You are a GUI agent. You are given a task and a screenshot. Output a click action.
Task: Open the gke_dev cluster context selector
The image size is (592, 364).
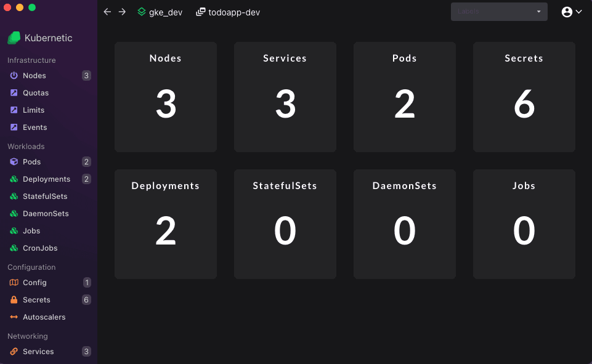160,12
